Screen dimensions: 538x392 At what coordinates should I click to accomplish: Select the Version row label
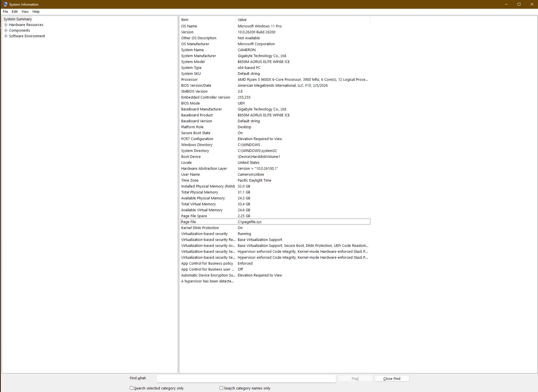click(187, 32)
